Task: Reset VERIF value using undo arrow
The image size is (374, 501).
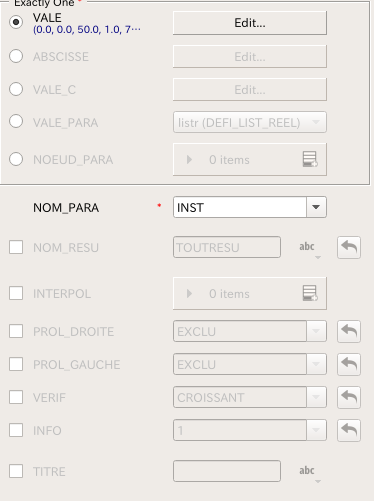Action: [x=349, y=397]
